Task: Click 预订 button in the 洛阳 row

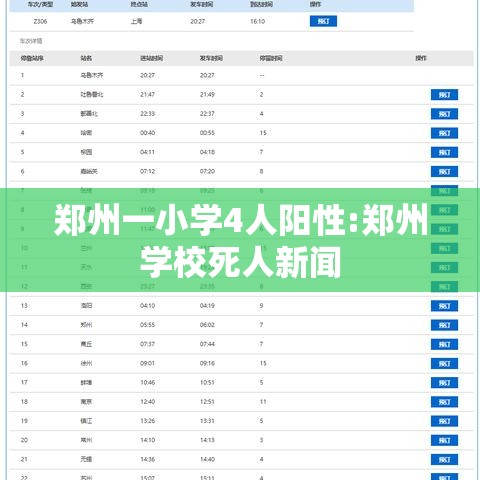Action: pos(444,306)
